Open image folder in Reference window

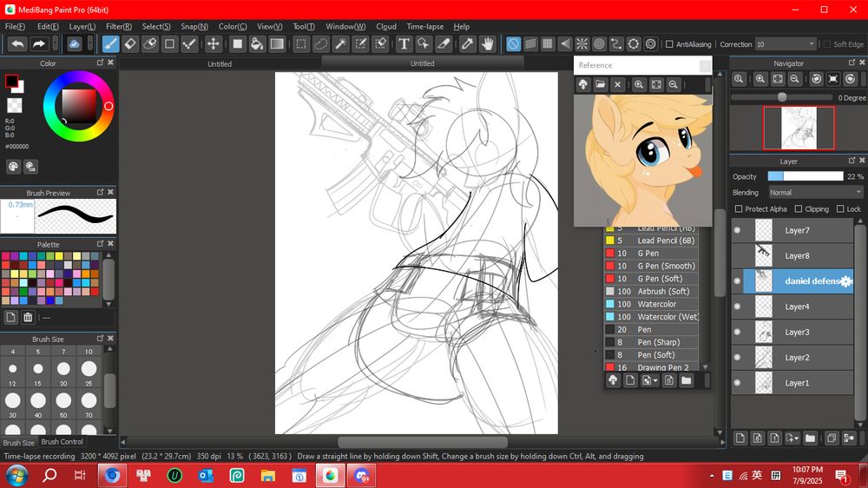pyautogui.click(x=600, y=85)
